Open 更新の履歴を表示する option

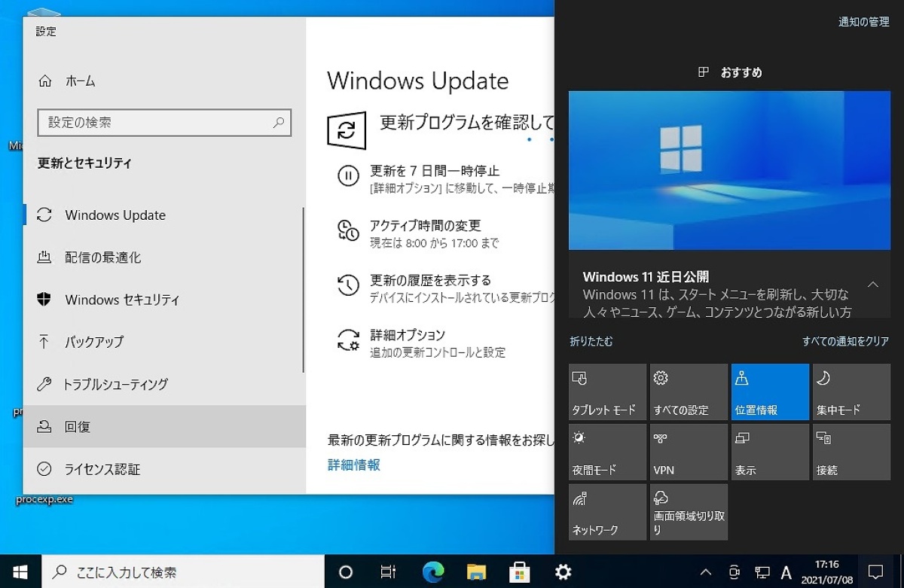pyautogui.click(x=430, y=281)
